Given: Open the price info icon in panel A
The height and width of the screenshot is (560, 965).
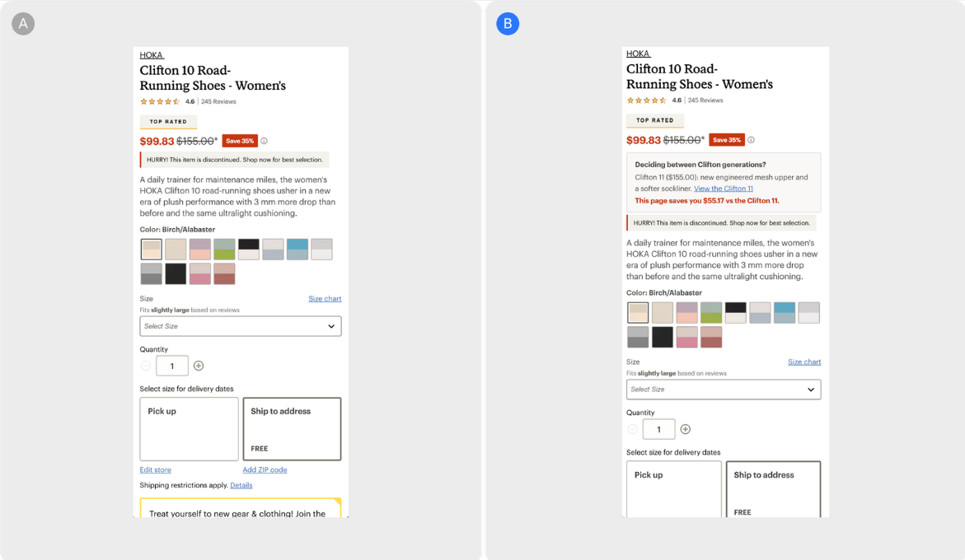Looking at the screenshot, I should click(x=264, y=141).
